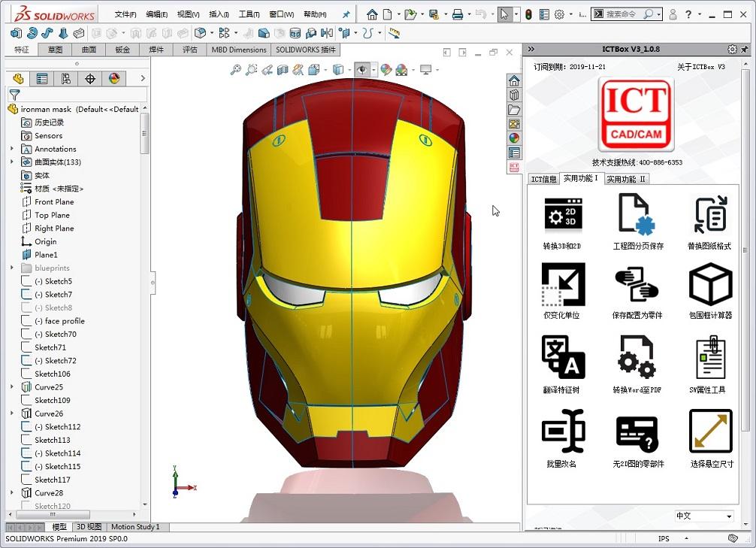Click the Home icon in the top toolbar
Image resolution: width=756 pixels, height=548 pixels.
pyautogui.click(x=372, y=14)
